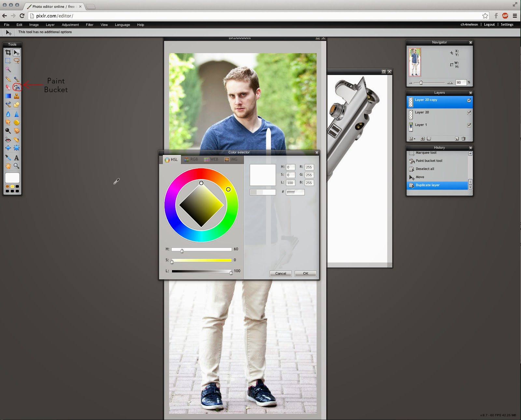Click the saturation slider in Color selector
521x420 pixels.
(202, 260)
